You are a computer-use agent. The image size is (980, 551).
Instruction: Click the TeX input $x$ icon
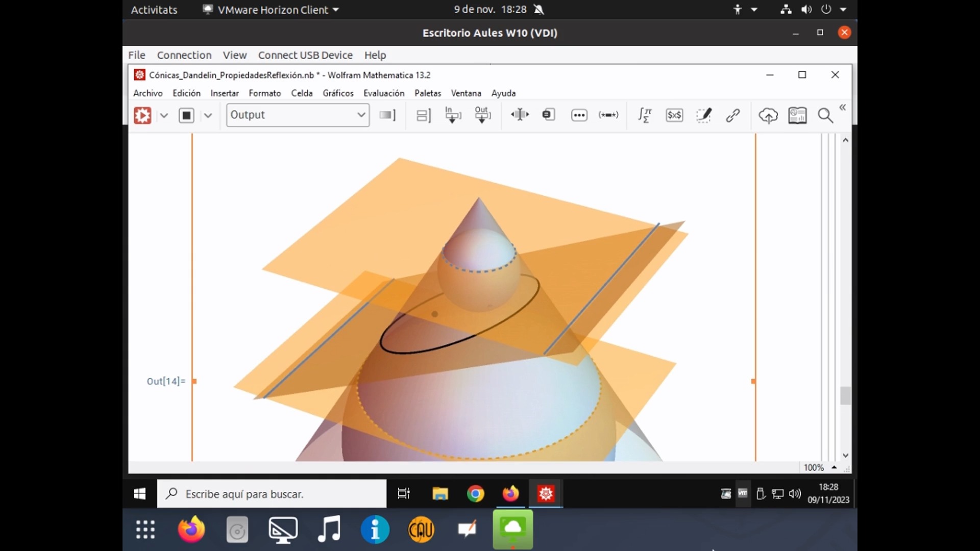pyautogui.click(x=674, y=115)
